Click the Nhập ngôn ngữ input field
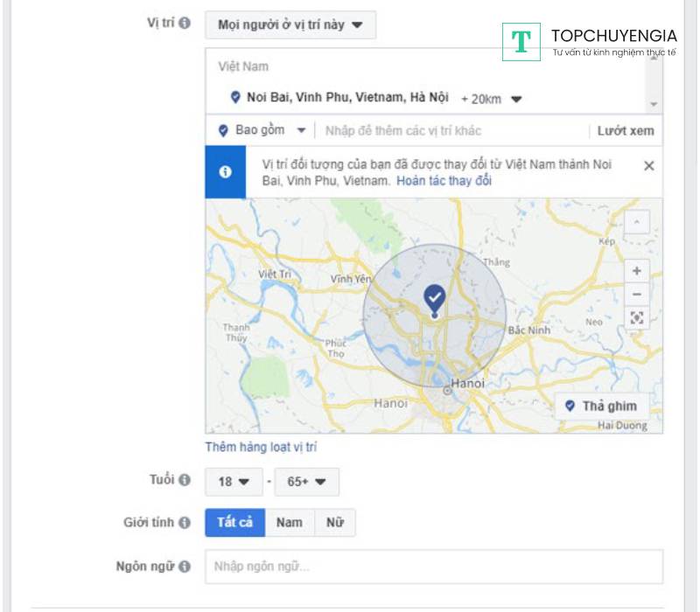Image resolution: width=700 pixels, height=612 pixels. [x=434, y=567]
